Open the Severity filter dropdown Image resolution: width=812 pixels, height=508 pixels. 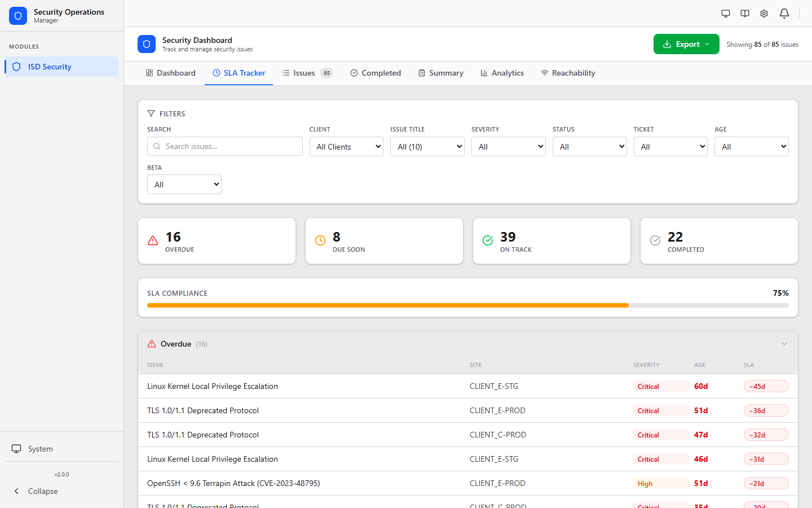[x=509, y=147]
